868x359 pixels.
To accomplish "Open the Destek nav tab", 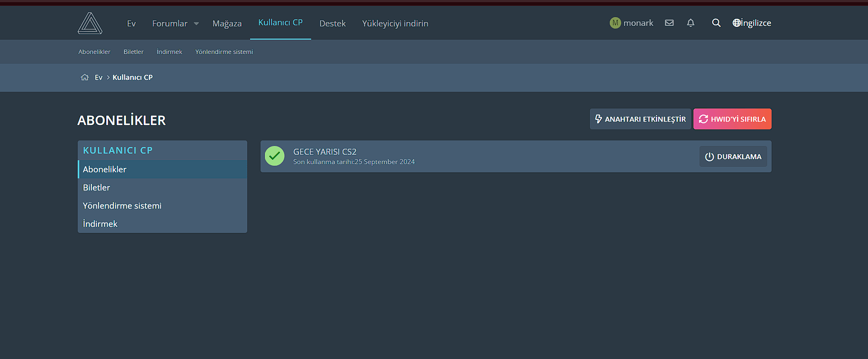I will coord(333,24).
